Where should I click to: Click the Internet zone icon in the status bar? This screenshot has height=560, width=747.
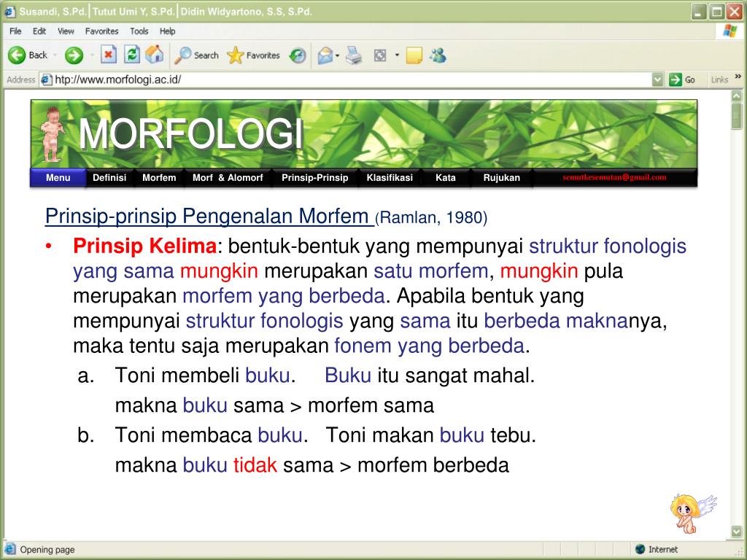pos(639,549)
